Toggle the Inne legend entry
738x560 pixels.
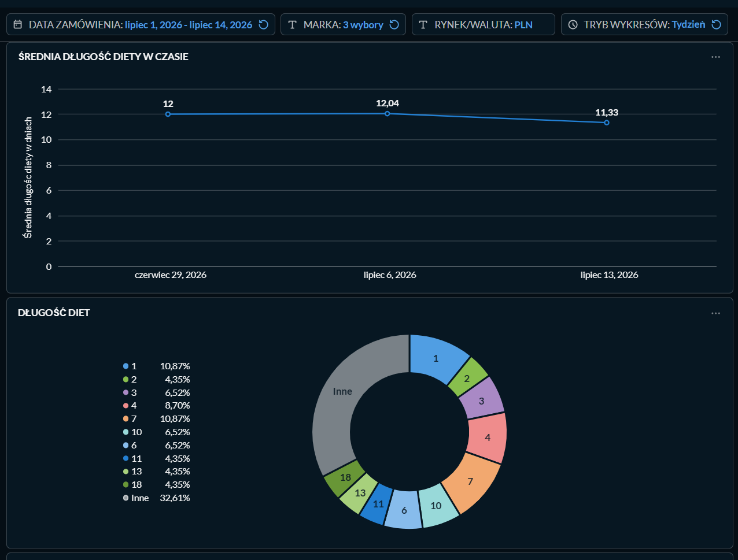coord(156,498)
